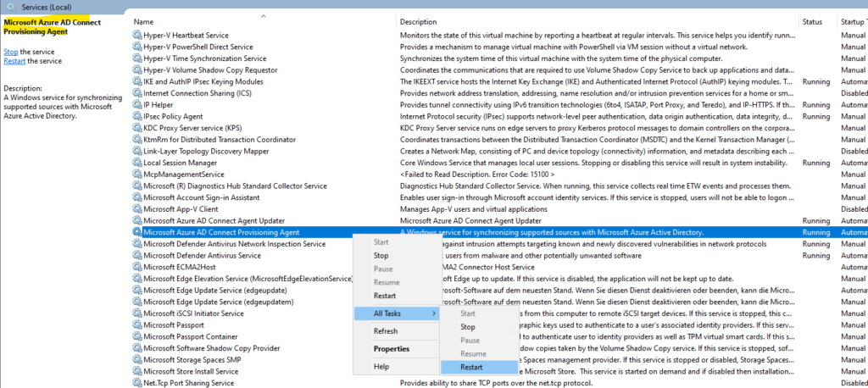Image resolution: width=868 pixels, height=388 pixels.
Task: Click gear icon of Azure AD Connect Agent Updater
Action: pyautogui.click(x=137, y=221)
